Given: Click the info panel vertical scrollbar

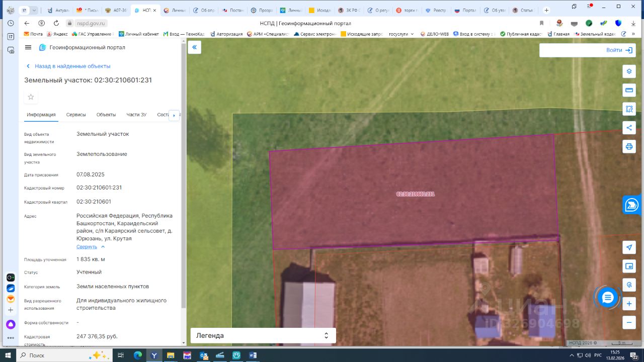Looking at the screenshot, I should click(184, 176).
